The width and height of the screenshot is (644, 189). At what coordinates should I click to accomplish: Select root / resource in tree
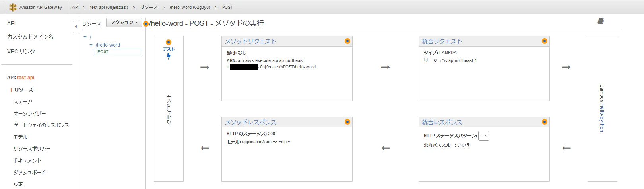click(90, 37)
